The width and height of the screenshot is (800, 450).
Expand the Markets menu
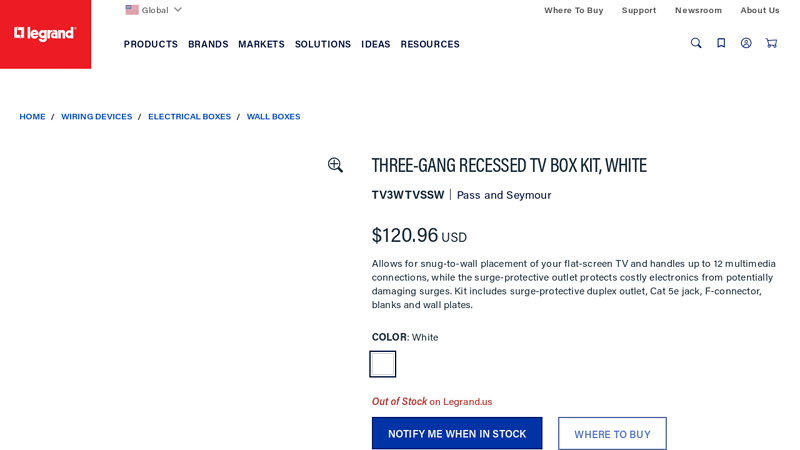pos(261,44)
